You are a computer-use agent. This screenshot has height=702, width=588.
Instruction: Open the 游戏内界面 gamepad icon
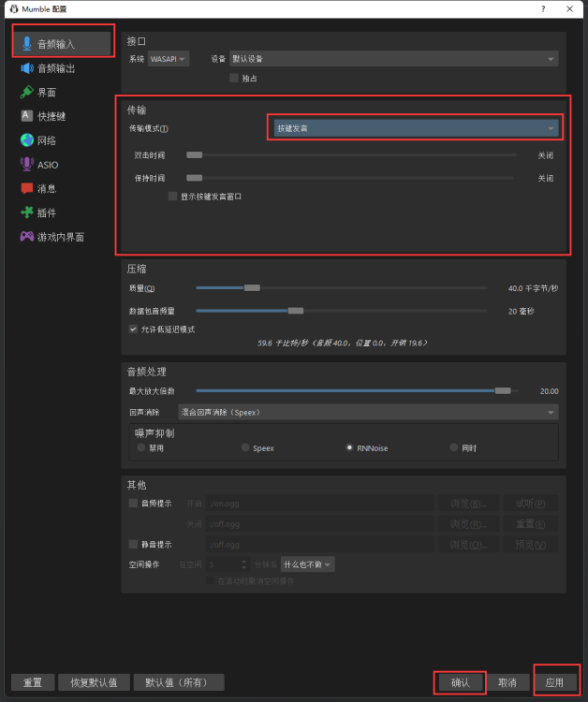[x=27, y=237]
